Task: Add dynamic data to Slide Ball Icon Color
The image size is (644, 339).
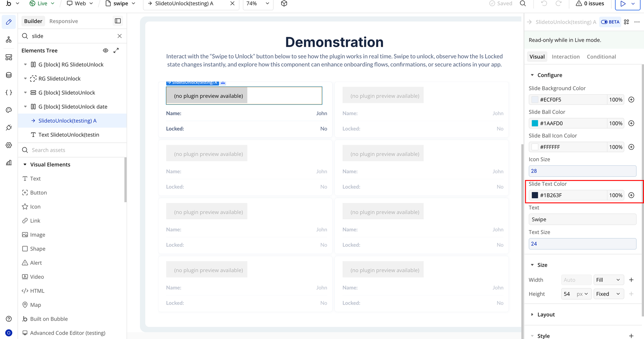Action: tap(631, 147)
